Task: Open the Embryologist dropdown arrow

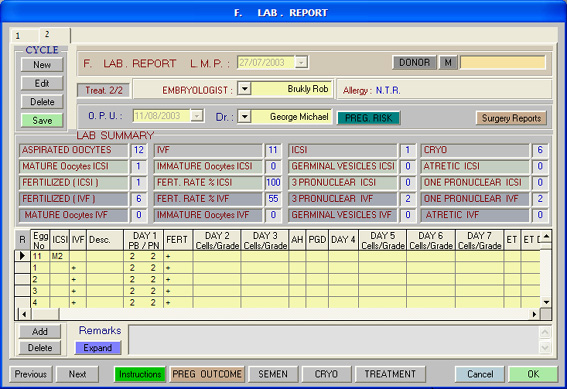Action: tap(244, 89)
